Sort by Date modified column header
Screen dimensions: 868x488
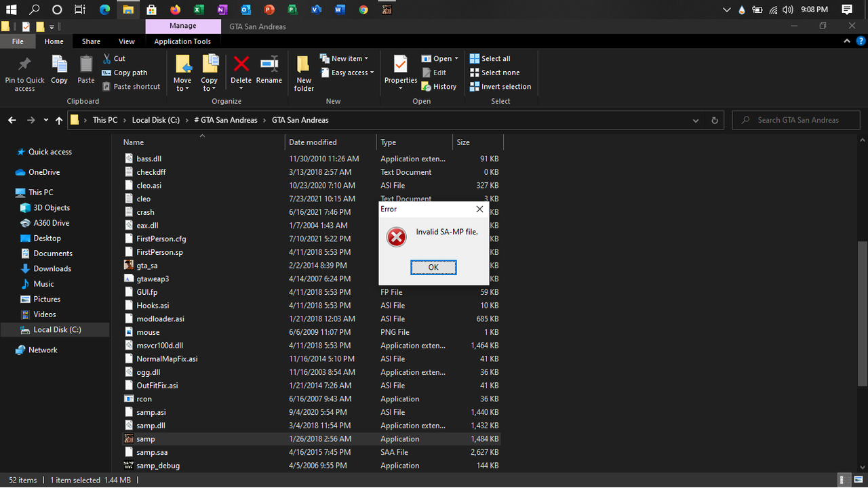click(331, 142)
